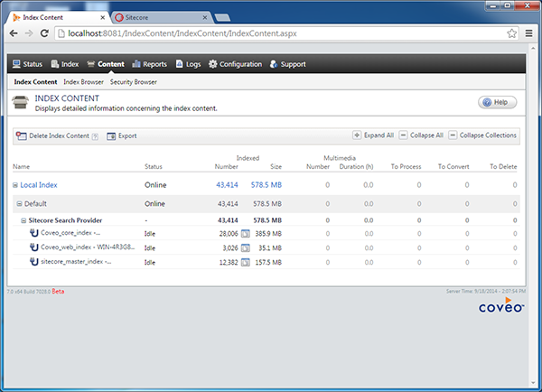Click the Server Time text in footer
The height and width of the screenshot is (392, 542).
tap(486, 292)
